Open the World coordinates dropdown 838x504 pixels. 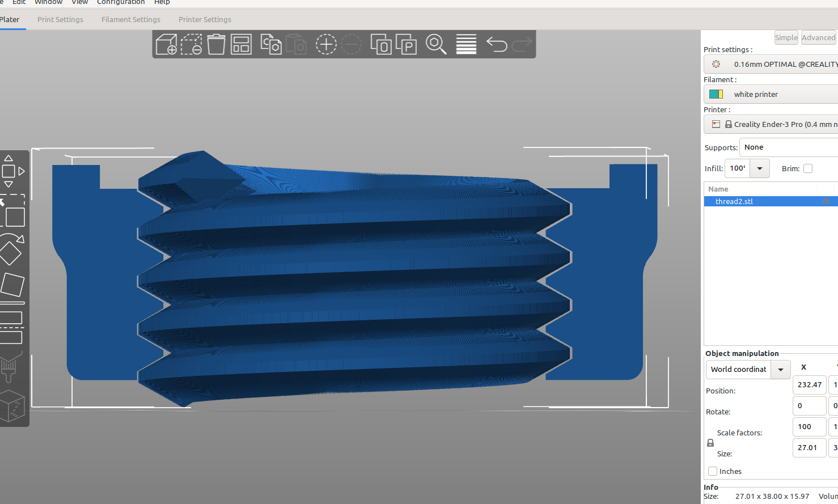(x=781, y=369)
